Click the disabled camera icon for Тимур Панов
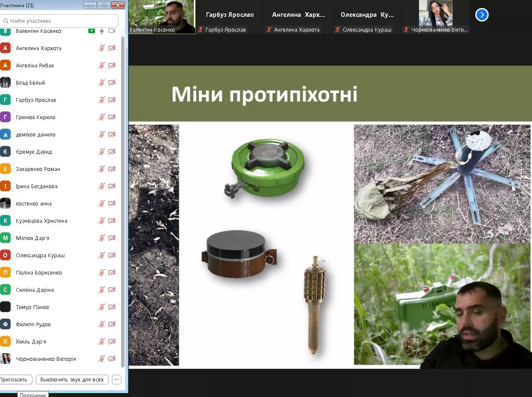 point(112,307)
